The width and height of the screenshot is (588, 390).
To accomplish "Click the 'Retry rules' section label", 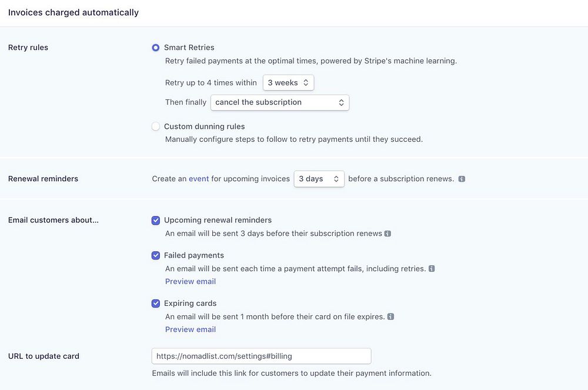I will click(28, 48).
